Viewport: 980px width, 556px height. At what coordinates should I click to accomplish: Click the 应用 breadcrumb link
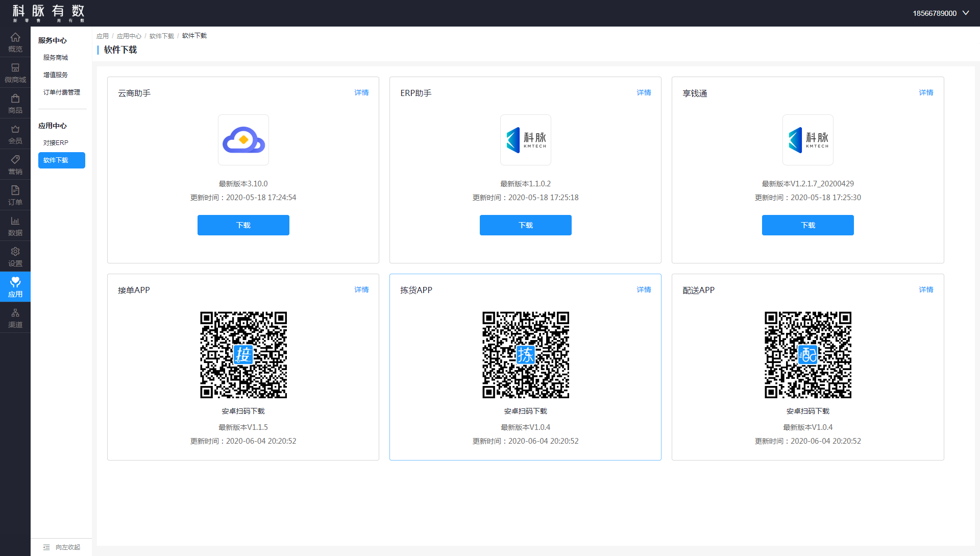103,36
